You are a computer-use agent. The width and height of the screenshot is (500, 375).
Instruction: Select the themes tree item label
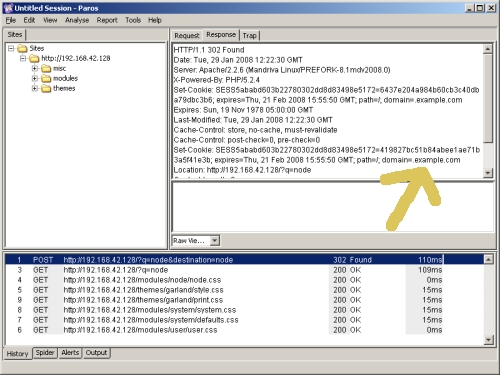64,88
